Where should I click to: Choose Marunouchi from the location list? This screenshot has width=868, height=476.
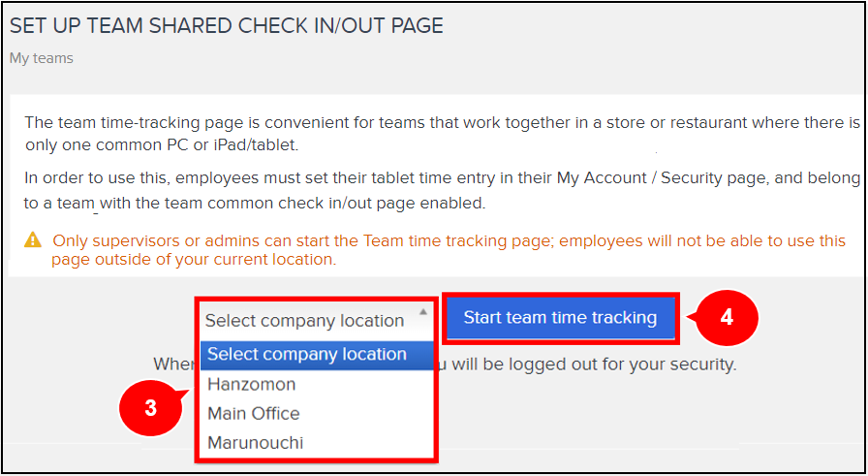tap(256, 442)
